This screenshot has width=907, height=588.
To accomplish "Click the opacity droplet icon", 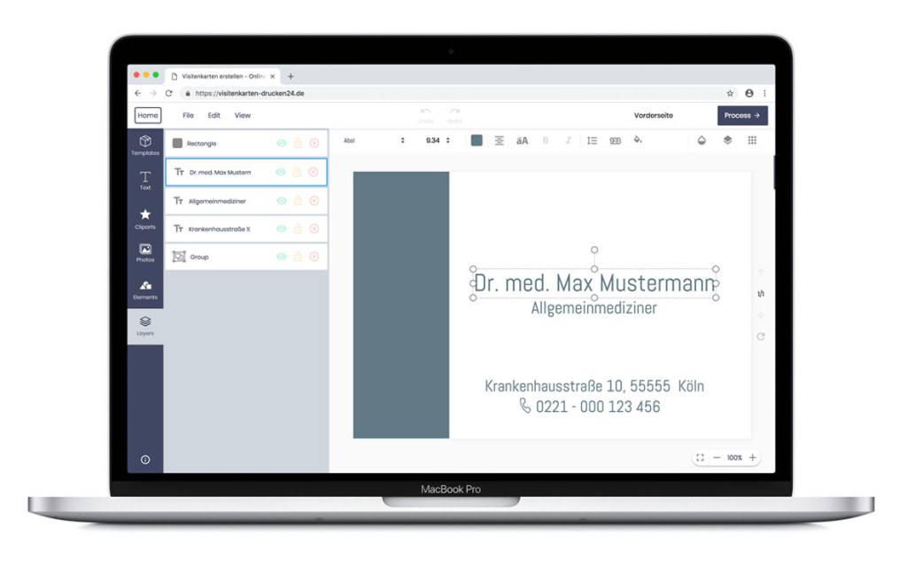I will click(702, 140).
